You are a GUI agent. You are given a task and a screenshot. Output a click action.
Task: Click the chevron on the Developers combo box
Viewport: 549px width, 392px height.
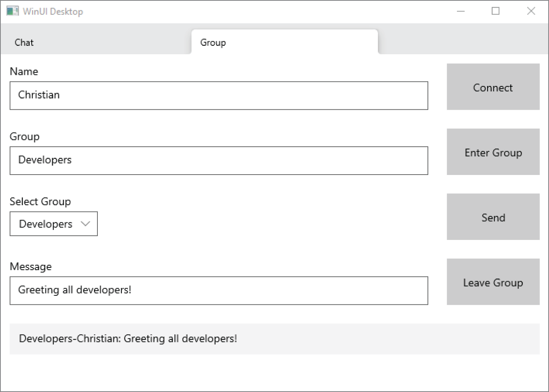(x=85, y=224)
